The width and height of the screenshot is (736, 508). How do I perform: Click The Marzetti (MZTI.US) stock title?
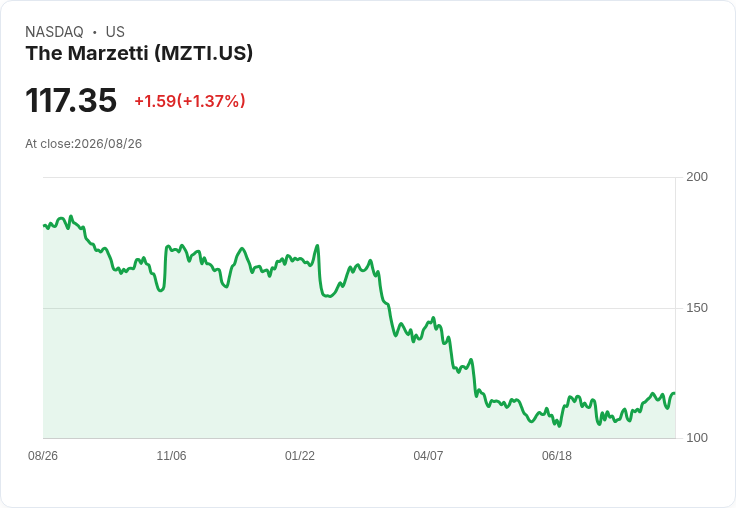139,53
